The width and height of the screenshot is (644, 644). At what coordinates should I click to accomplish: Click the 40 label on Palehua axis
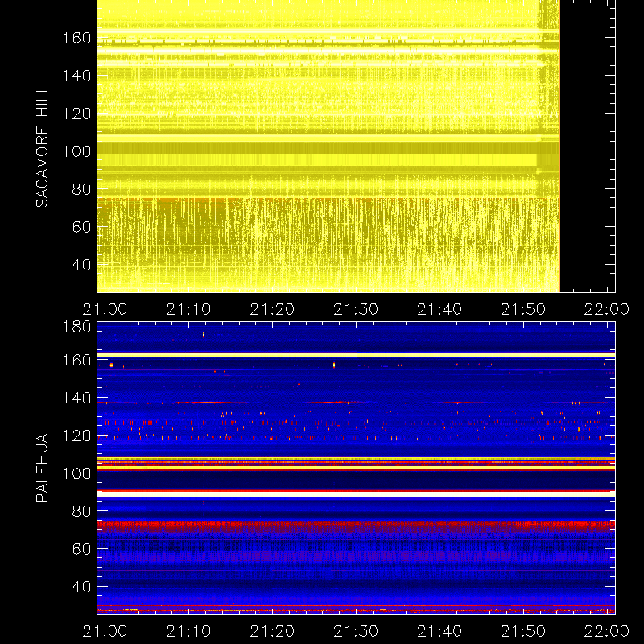point(81,587)
